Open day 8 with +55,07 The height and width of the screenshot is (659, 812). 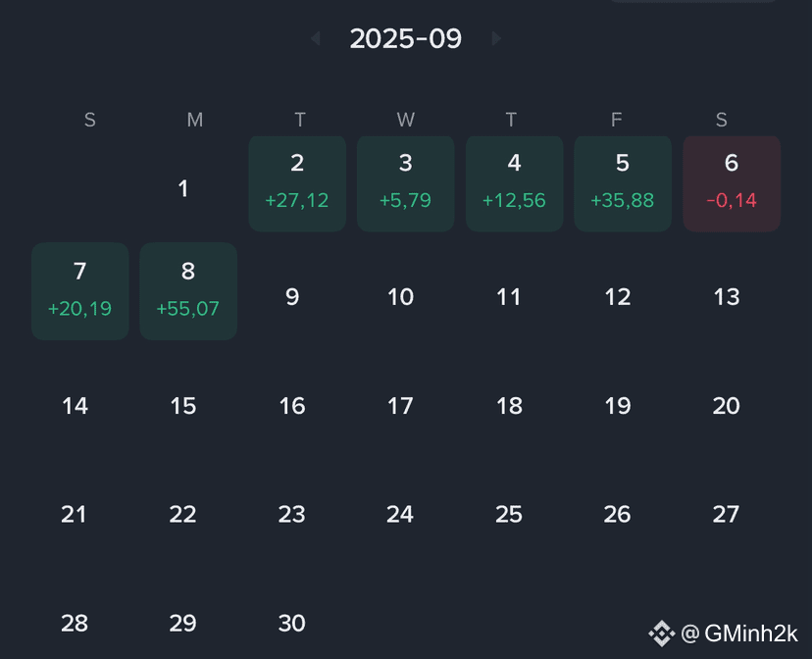point(188,291)
